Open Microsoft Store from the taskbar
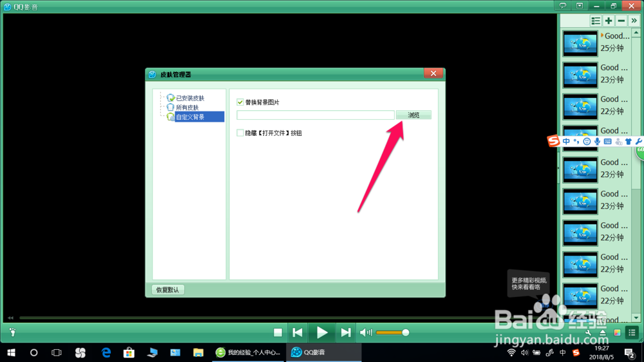644x362 pixels. pyautogui.click(x=129, y=352)
